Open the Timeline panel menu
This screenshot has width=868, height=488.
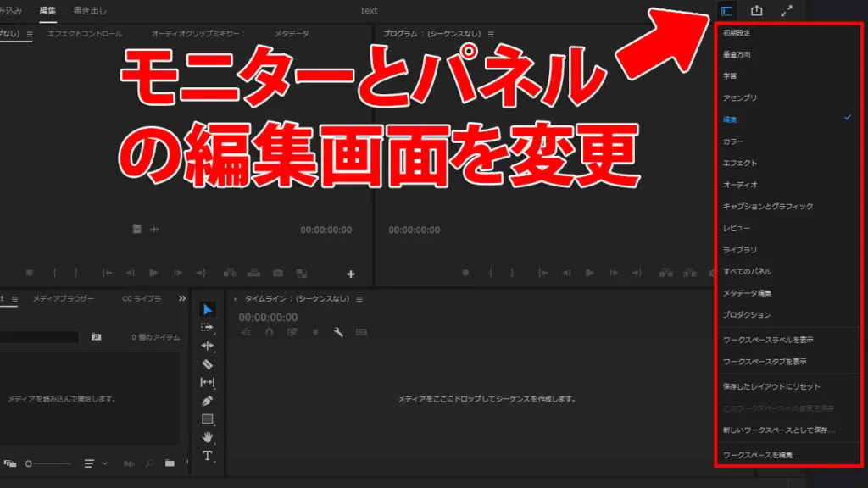pyautogui.click(x=359, y=299)
